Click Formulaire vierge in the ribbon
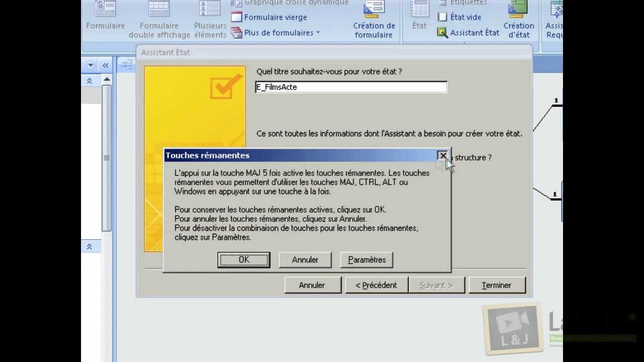 click(269, 17)
